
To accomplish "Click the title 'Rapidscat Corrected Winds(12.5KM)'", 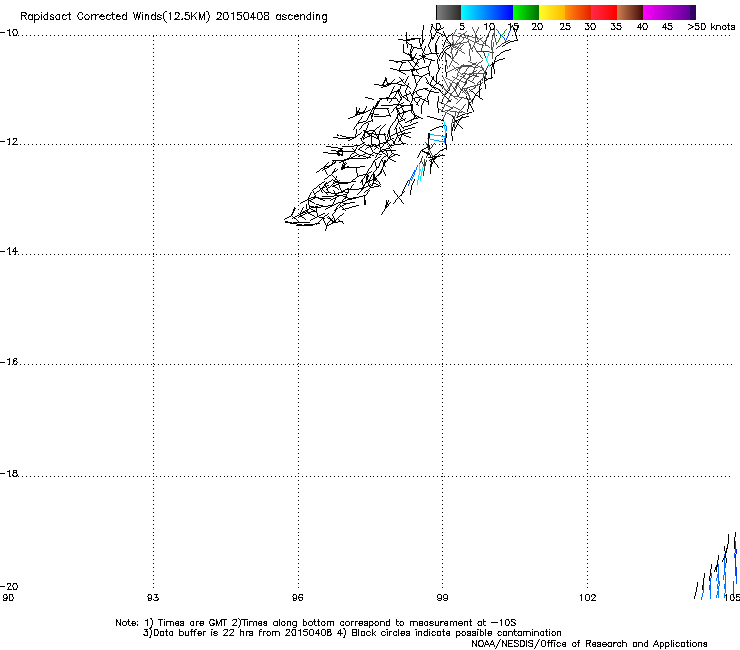I will (x=115, y=17).
